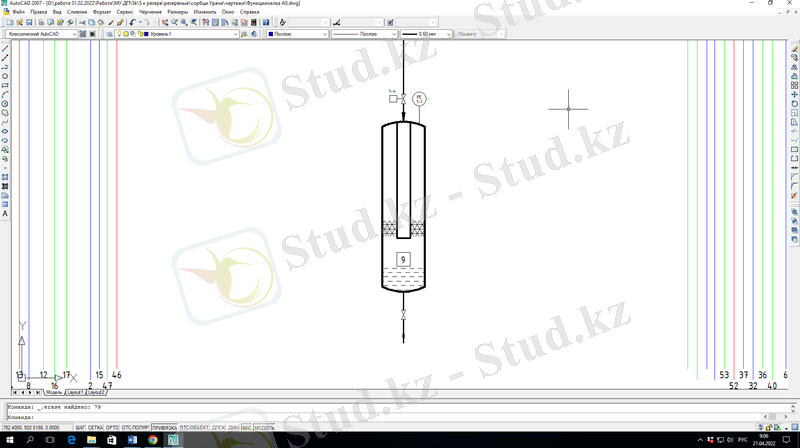
Task: Select the Hatch tool
Action: click(x=5, y=177)
